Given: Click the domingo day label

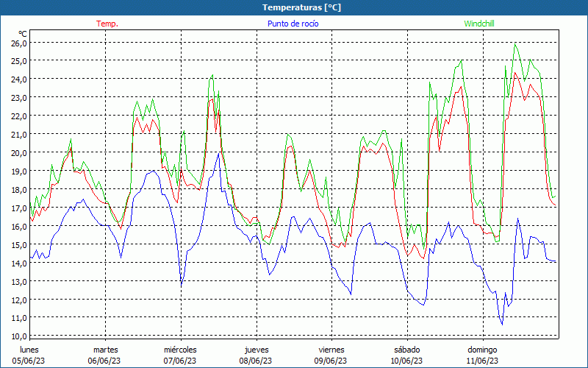Looking at the screenshot, I should coord(482,350).
